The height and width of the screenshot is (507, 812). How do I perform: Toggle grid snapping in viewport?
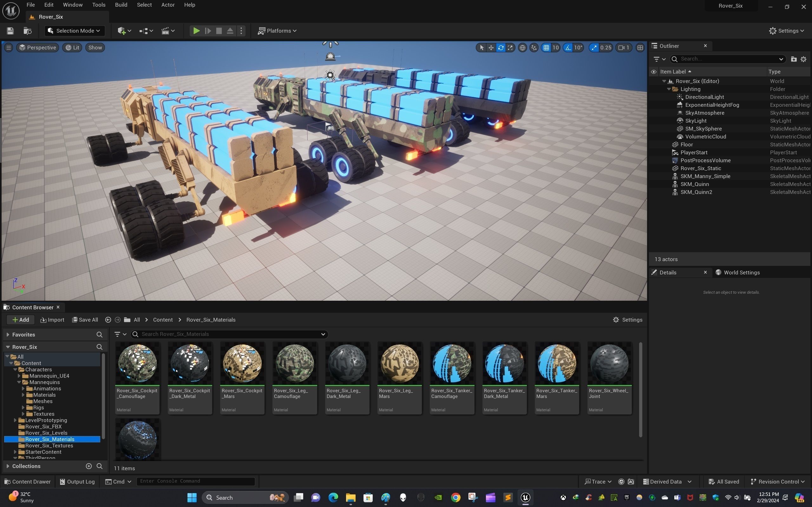click(x=546, y=48)
